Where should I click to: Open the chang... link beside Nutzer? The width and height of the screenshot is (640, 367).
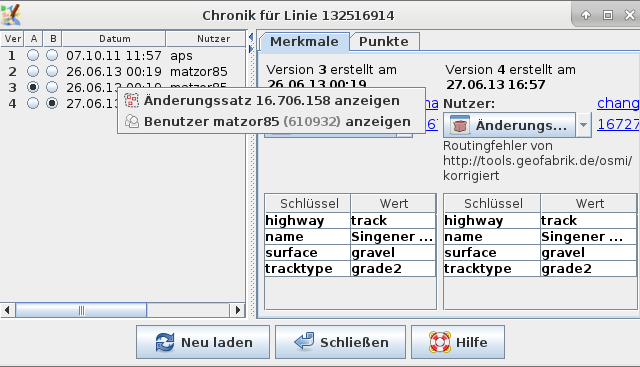tap(618, 103)
